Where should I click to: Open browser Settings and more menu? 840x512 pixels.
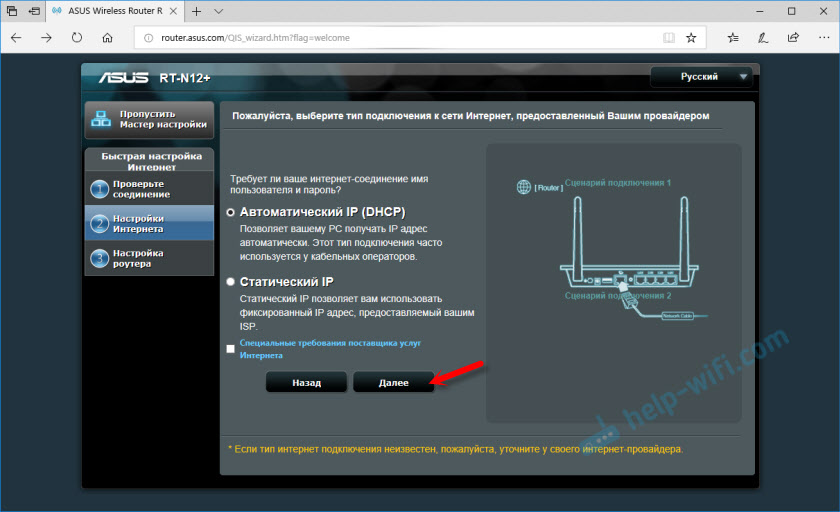pyautogui.click(x=821, y=38)
